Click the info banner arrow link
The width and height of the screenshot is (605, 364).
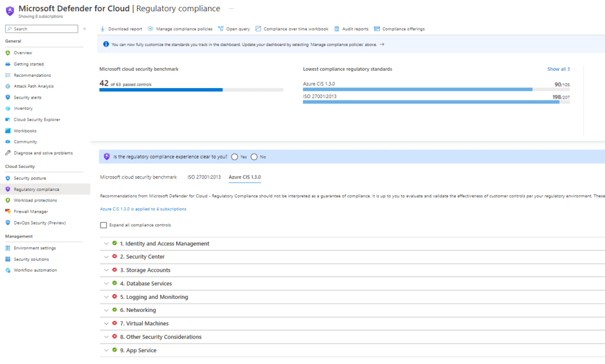382,44
